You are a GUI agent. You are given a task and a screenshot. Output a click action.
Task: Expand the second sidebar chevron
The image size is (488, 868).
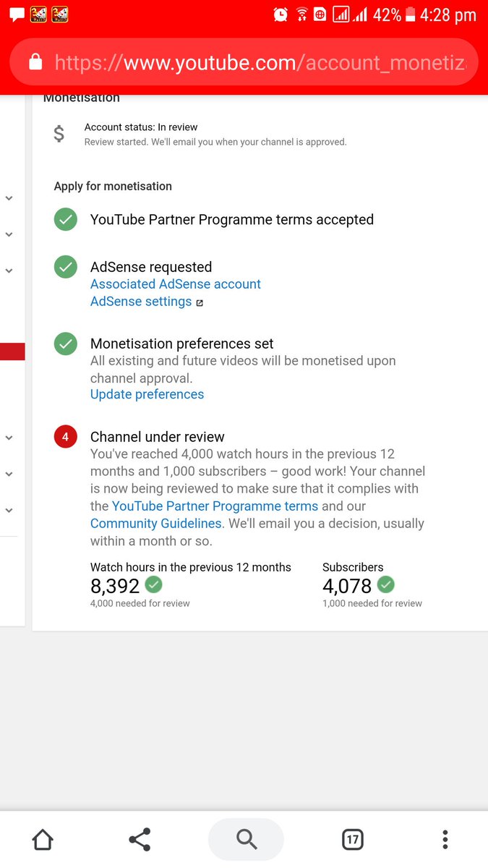pyautogui.click(x=9, y=234)
